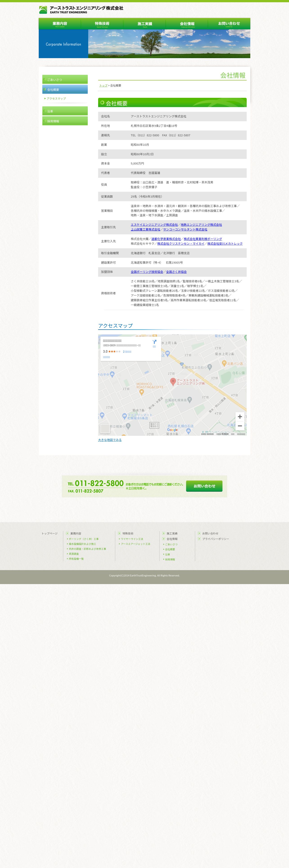Open footer 揚水設備設計および施工 link

[82, 544]
